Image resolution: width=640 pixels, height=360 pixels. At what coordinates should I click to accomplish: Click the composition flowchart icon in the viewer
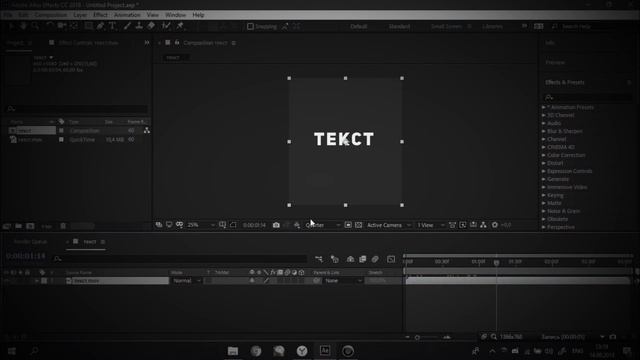pos(483,225)
